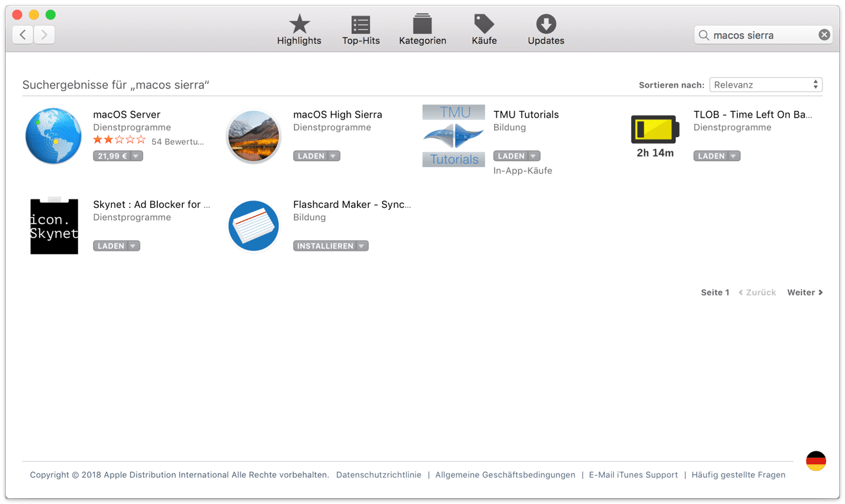Click the Zurück previous page link

757,292
